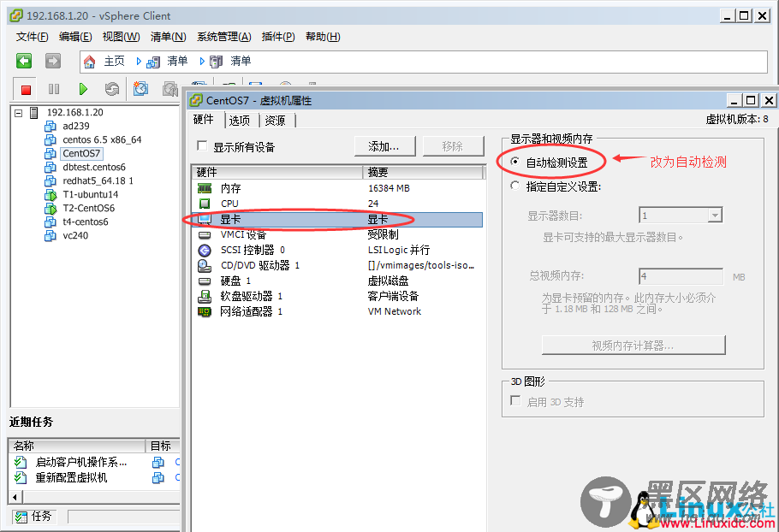Open the Help menu
This screenshot has height=532, width=779.
323,37
